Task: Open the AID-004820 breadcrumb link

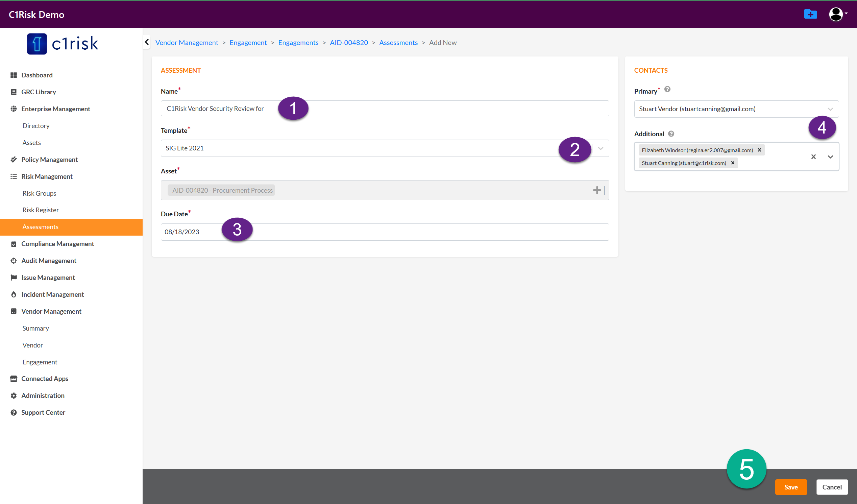Action: pyautogui.click(x=349, y=43)
